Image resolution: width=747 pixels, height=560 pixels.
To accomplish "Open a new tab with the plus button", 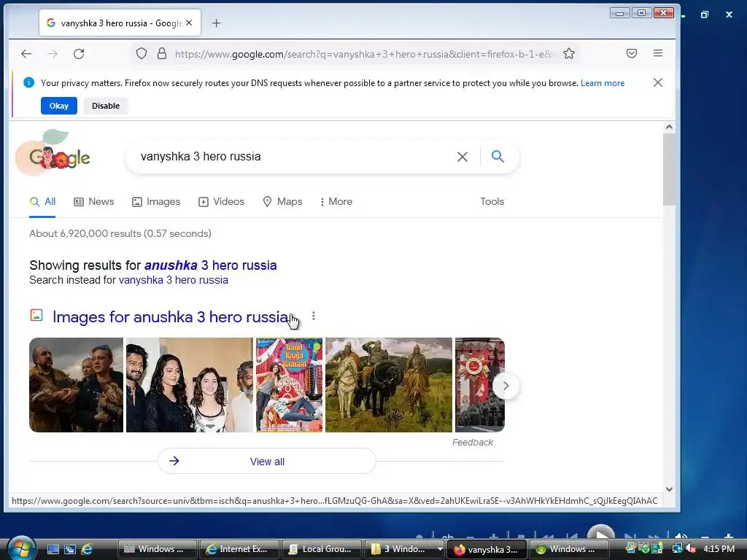I will (216, 23).
